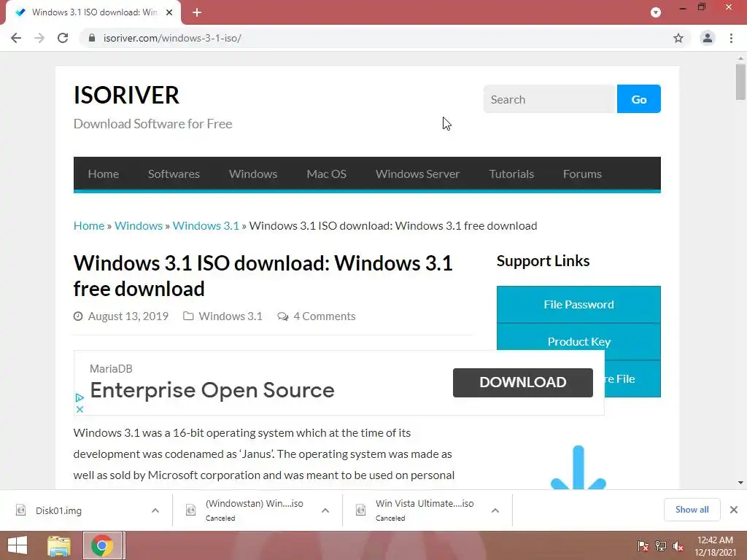Click the Product Key support link
747x560 pixels.
tap(578, 341)
